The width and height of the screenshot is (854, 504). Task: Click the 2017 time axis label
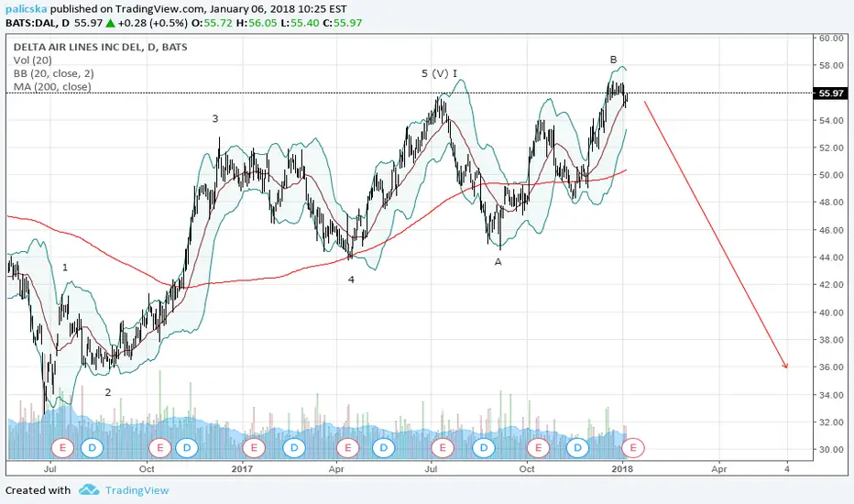(242, 468)
